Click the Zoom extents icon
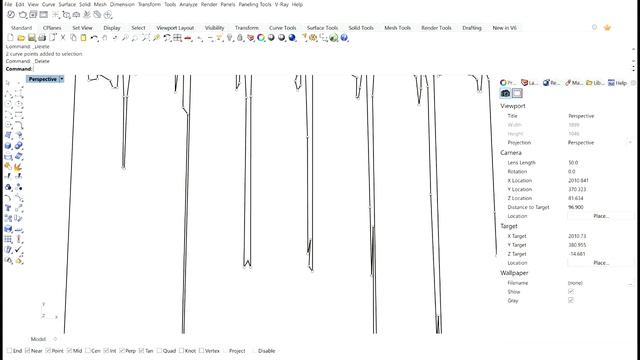 point(146,38)
